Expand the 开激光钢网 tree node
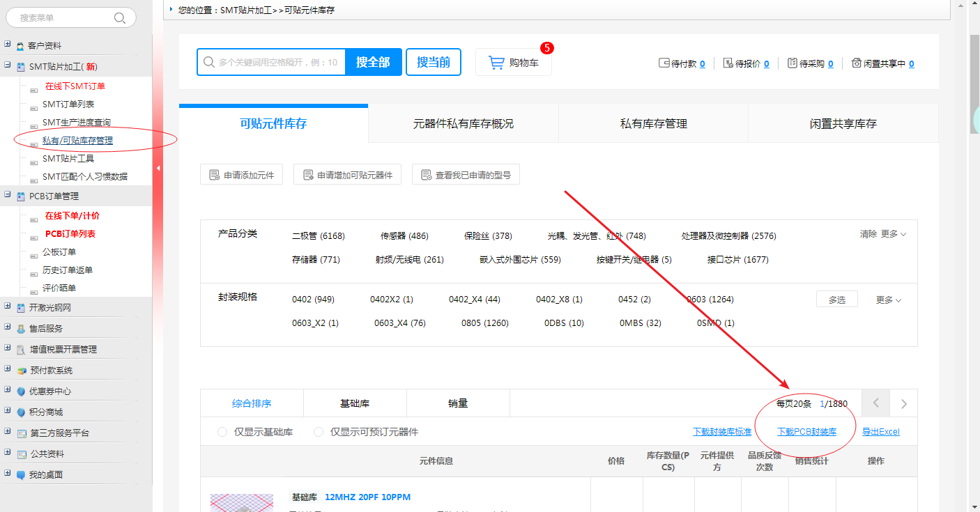The height and width of the screenshot is (512, 980). click(8, 307)
